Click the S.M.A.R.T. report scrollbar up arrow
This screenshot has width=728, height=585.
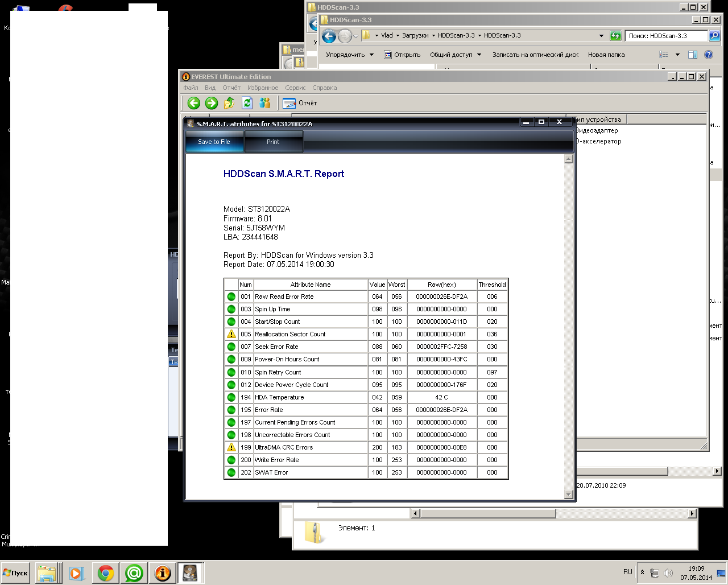pos(569,159)
